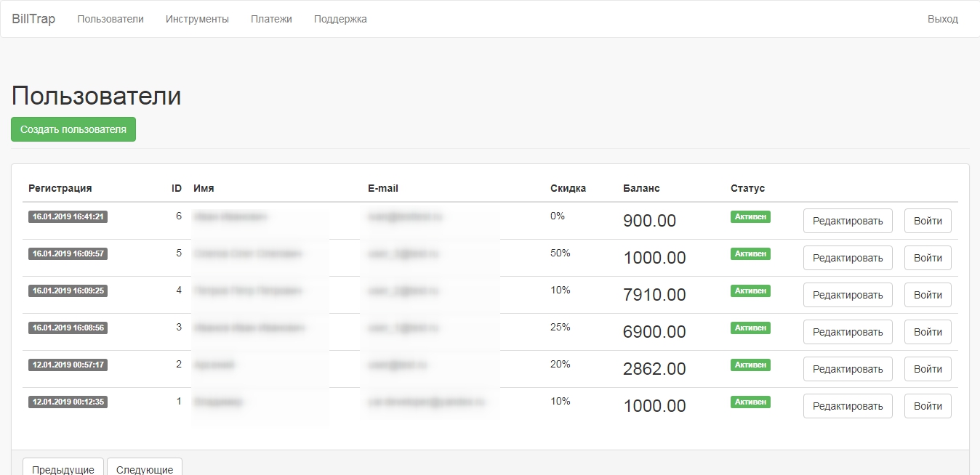Open the Пользователи menu item

111,19
